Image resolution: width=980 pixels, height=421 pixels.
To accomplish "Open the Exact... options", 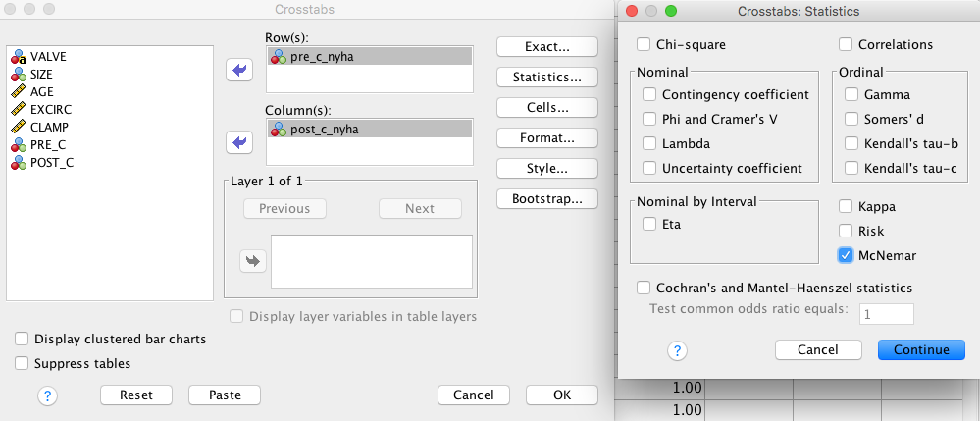I will (547, 47).
